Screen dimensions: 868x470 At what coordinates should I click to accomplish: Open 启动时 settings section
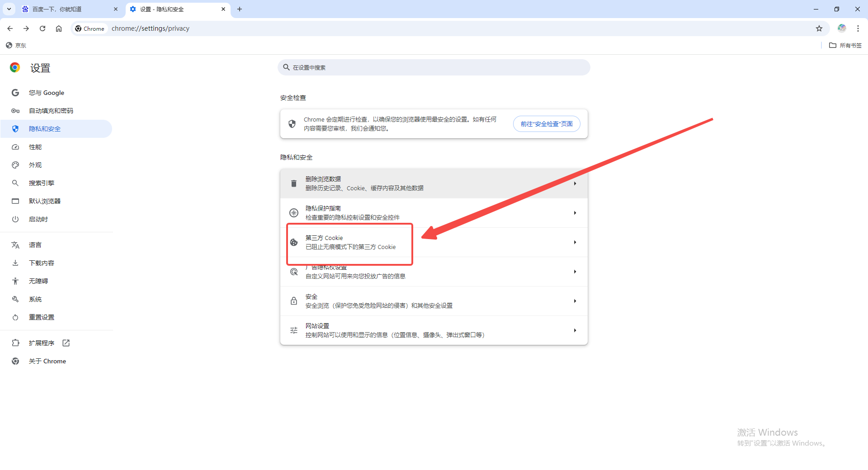click(57, 219)
